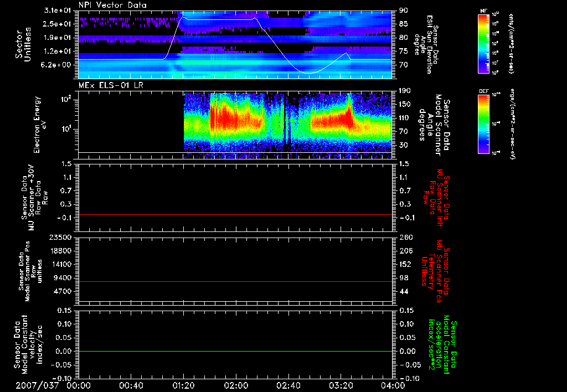Click the 190 scanner angle tick
The width and height of the screenshot is (567, 392).
(x=405, y=91)
